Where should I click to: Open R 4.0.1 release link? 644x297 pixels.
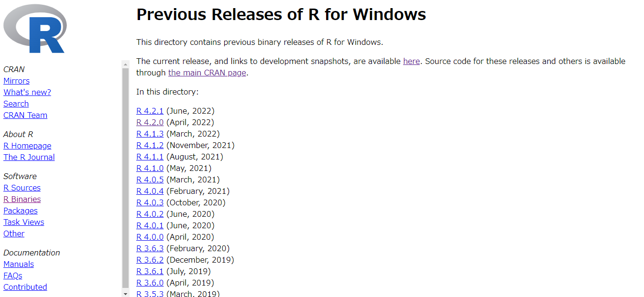150,225
